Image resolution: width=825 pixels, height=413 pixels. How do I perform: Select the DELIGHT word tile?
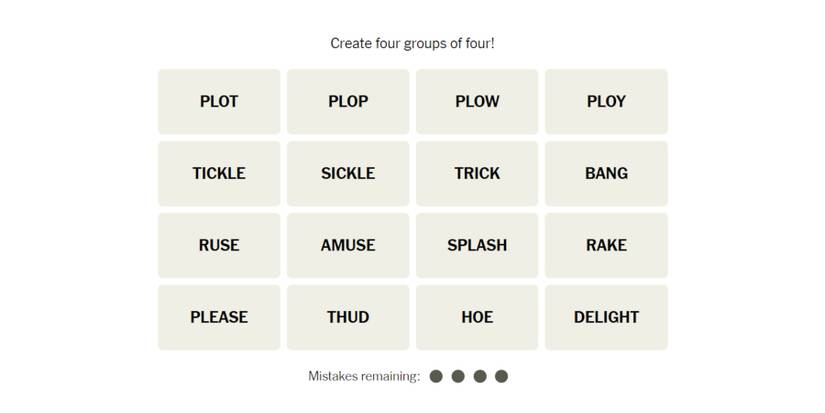[606, 317]
